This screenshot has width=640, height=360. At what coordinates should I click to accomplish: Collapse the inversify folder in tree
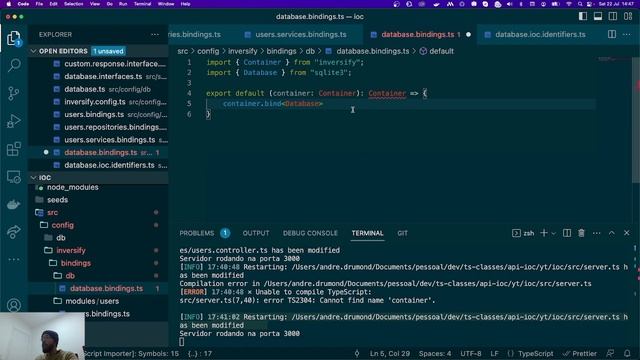pos(71,250)
